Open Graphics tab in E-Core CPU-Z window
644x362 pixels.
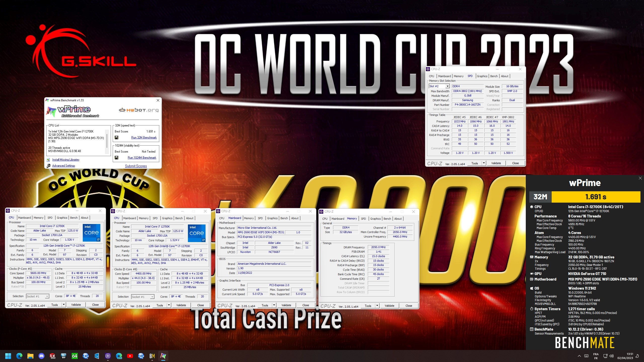[167, 218]
